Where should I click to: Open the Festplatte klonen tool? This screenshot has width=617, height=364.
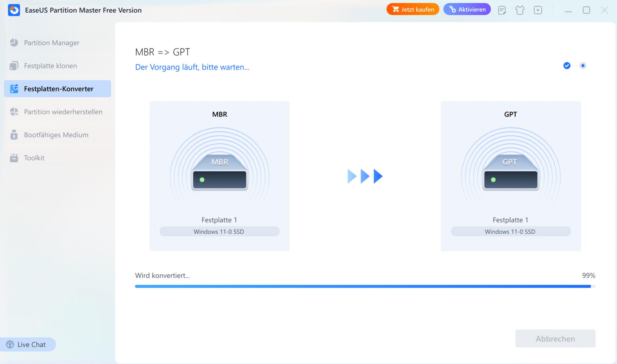click(x=50, y=66)
